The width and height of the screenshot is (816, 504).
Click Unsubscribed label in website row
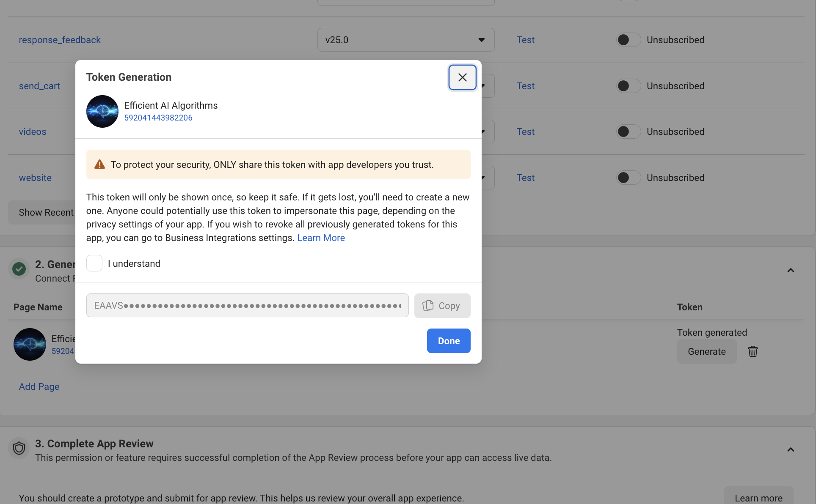675,178
